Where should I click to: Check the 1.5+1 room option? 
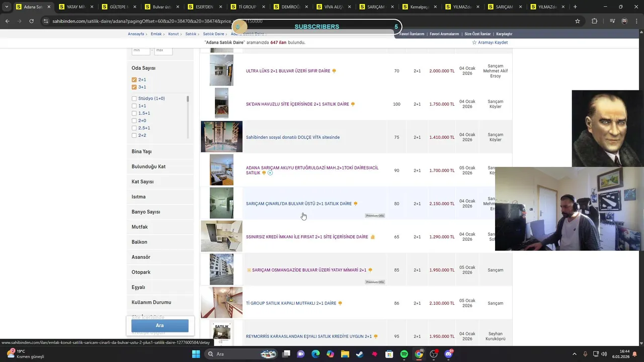(134, 113)
